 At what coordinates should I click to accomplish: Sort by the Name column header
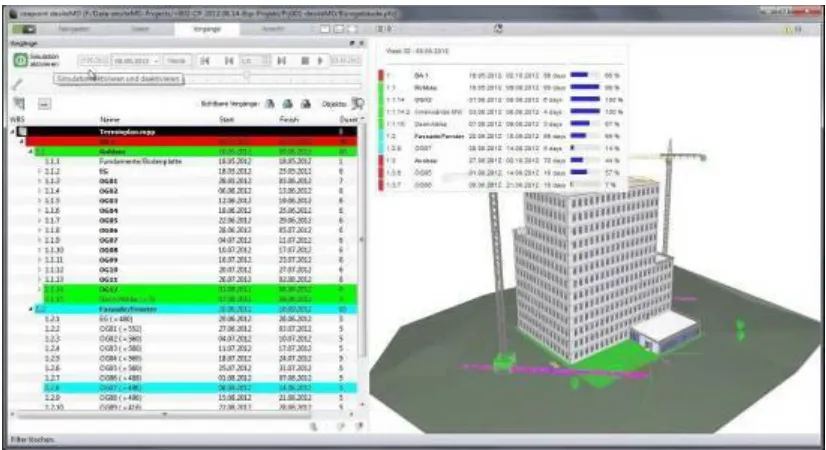(x=110, y=120)
